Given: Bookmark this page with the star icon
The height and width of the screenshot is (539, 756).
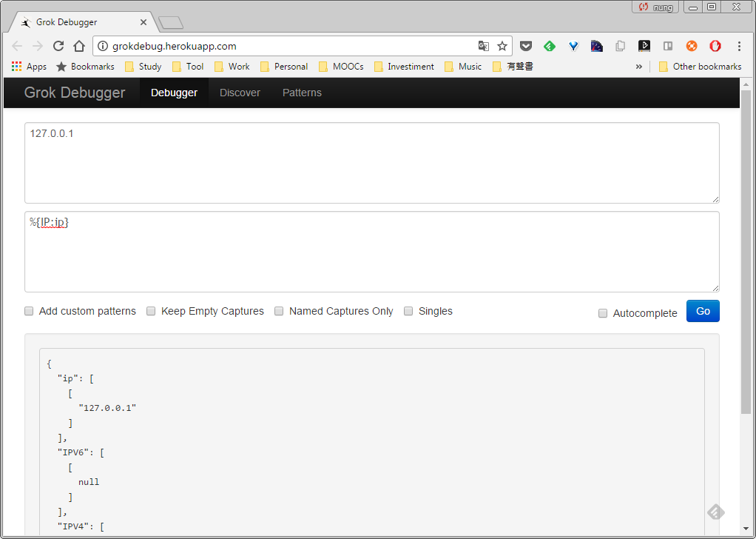Looking at the screenshot, I should (x=502, y=47).
